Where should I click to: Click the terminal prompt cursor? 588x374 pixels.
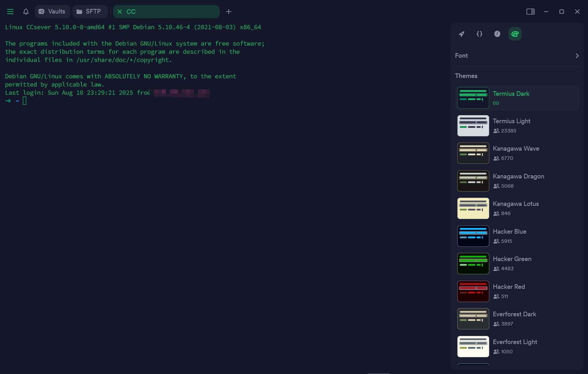25,101
